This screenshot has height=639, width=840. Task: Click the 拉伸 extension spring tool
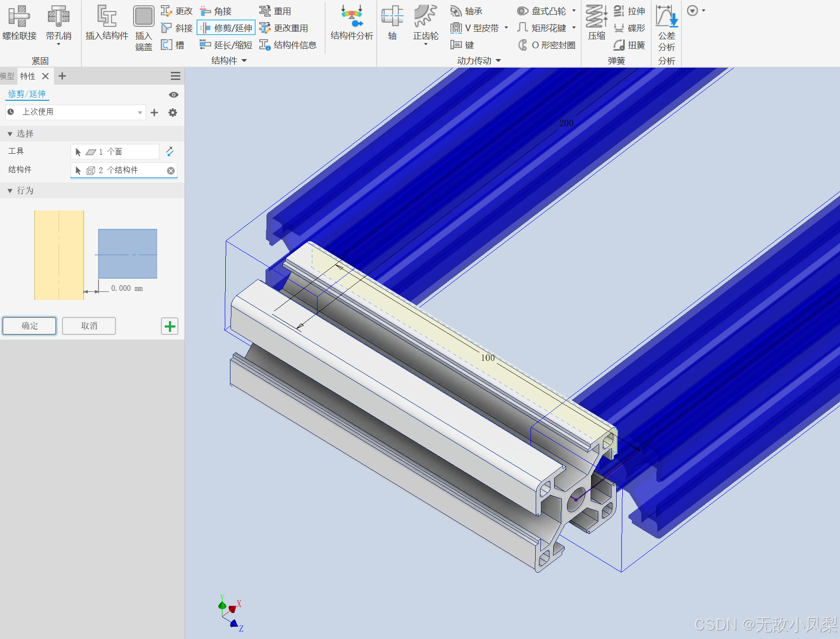[629, 11]
